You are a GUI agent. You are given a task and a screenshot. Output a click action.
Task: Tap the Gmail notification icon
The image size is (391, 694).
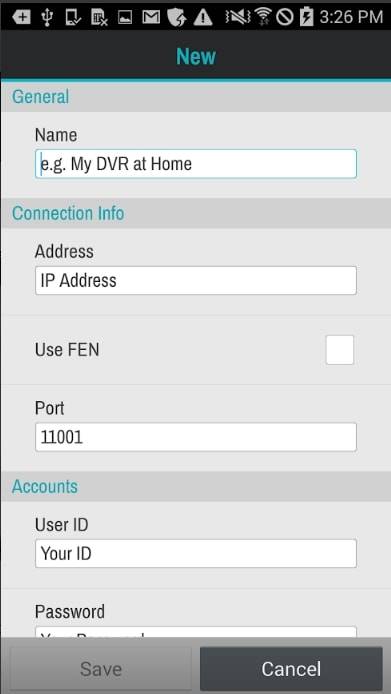pyautogui.click(x=151, y=17)
